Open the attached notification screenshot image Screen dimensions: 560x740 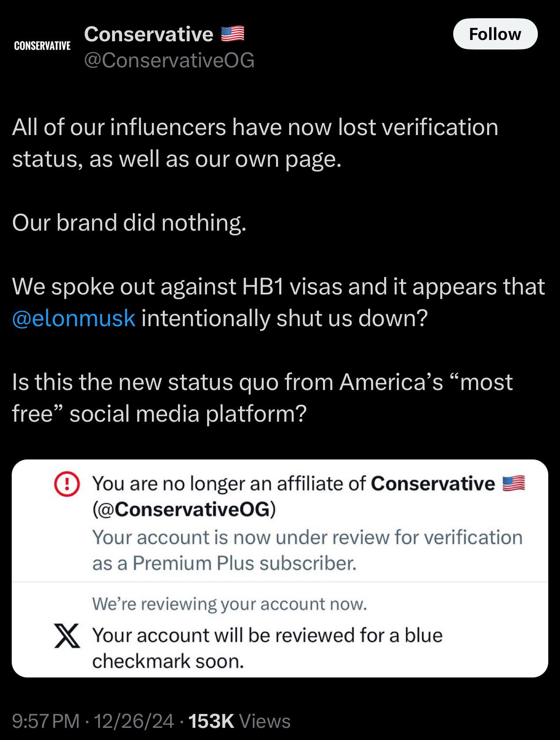click(280, 568)
